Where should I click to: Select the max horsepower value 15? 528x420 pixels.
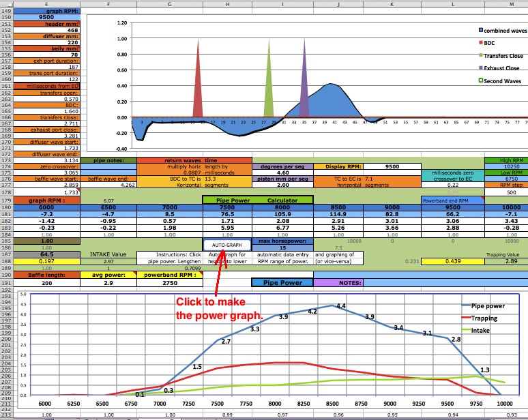click(282, 247)
